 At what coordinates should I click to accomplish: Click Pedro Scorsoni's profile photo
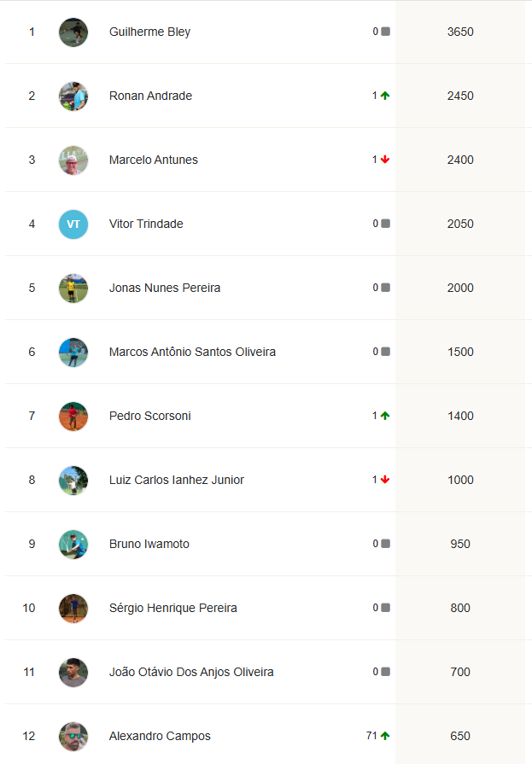73,417
